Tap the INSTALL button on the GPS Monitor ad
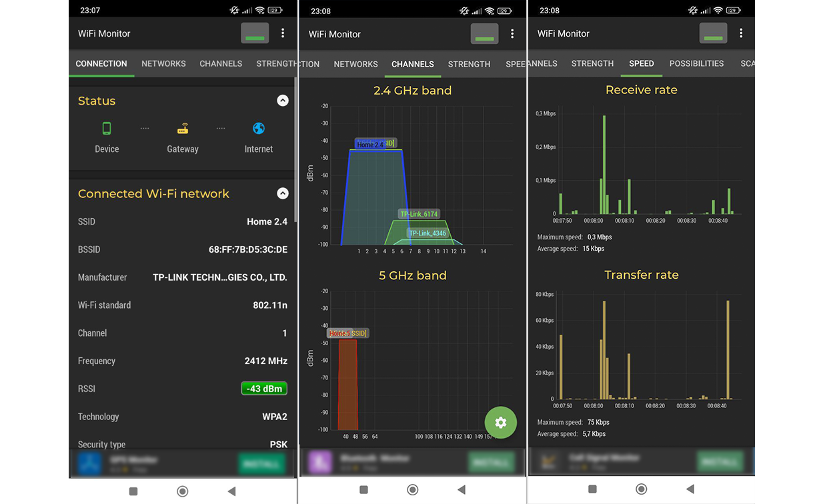827x504 pixels. coord(261,463)
